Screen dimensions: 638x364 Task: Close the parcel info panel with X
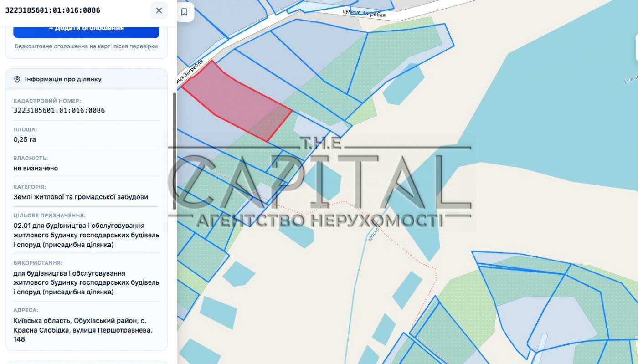(159, 10)
